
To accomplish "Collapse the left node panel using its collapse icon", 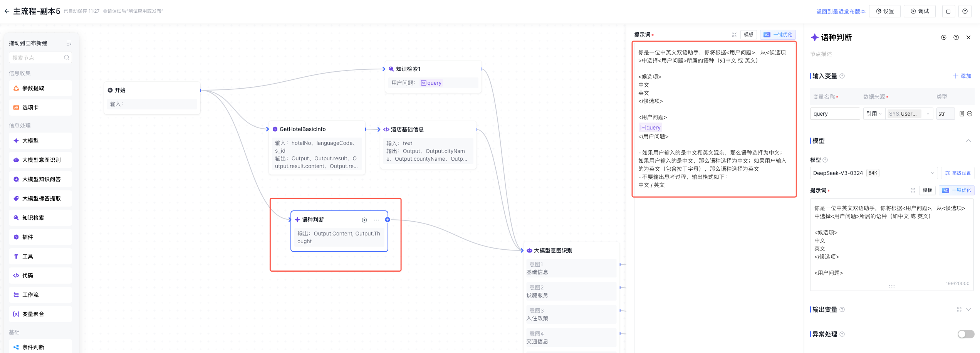I will [x=69, y=43].
